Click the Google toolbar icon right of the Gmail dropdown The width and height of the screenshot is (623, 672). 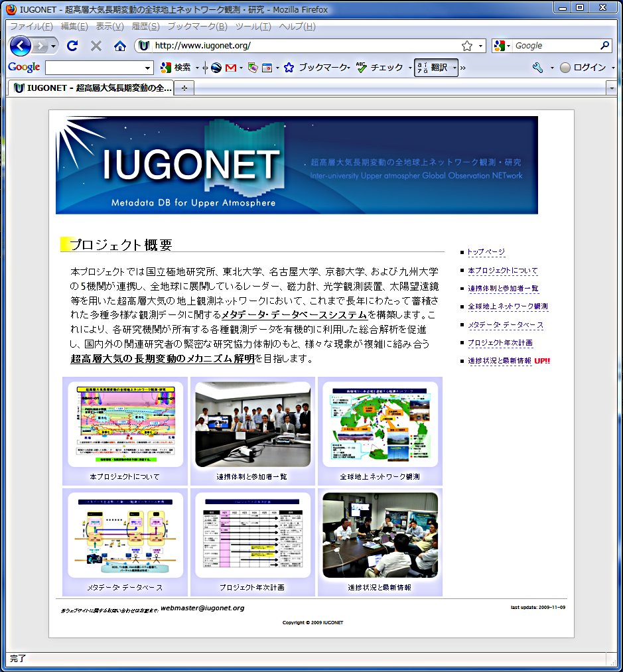point(253,68)
